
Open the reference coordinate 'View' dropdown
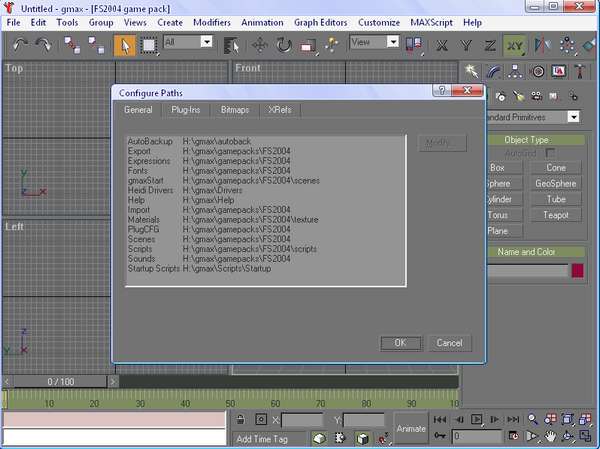point(393,42)
